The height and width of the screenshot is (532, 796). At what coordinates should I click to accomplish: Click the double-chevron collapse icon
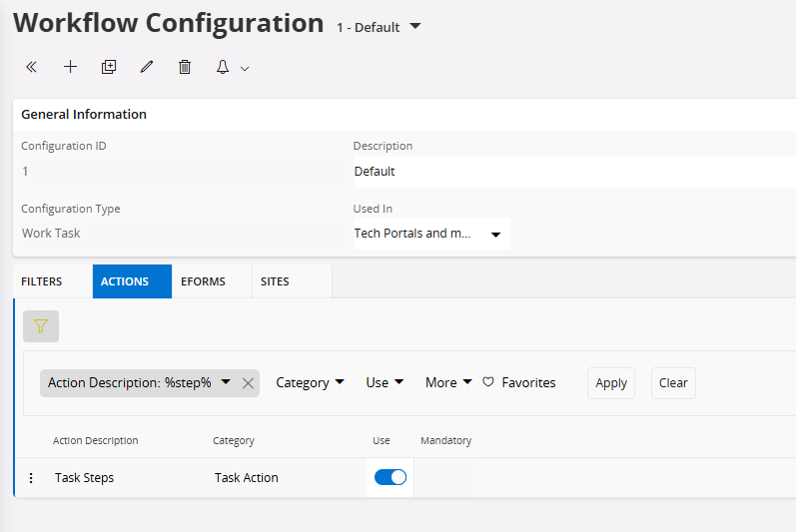(32, 67)
